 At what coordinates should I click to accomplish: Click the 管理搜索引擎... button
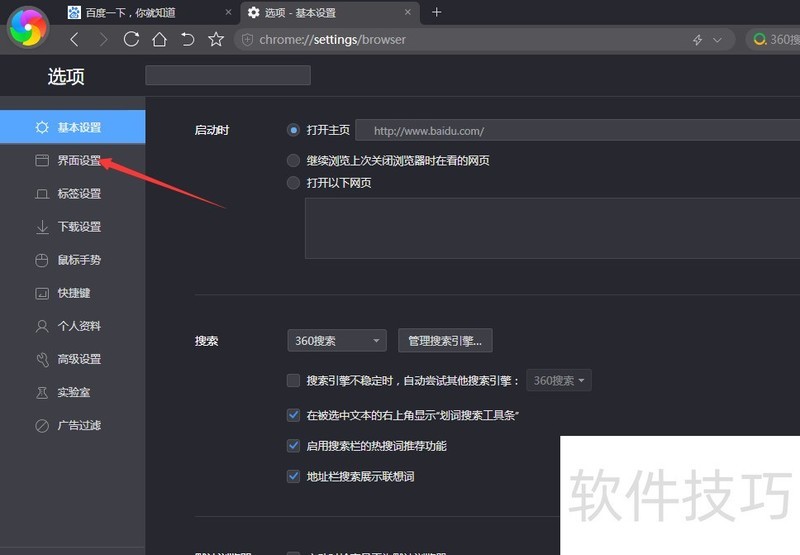coord(445,341)
